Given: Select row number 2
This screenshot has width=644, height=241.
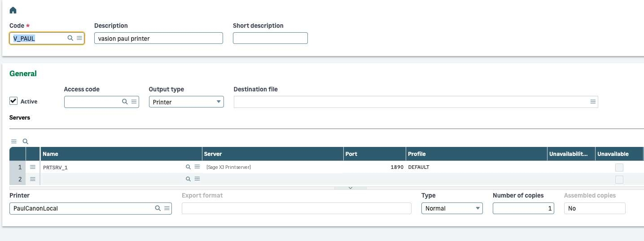Looking at the screenshot, I should 18,179.
